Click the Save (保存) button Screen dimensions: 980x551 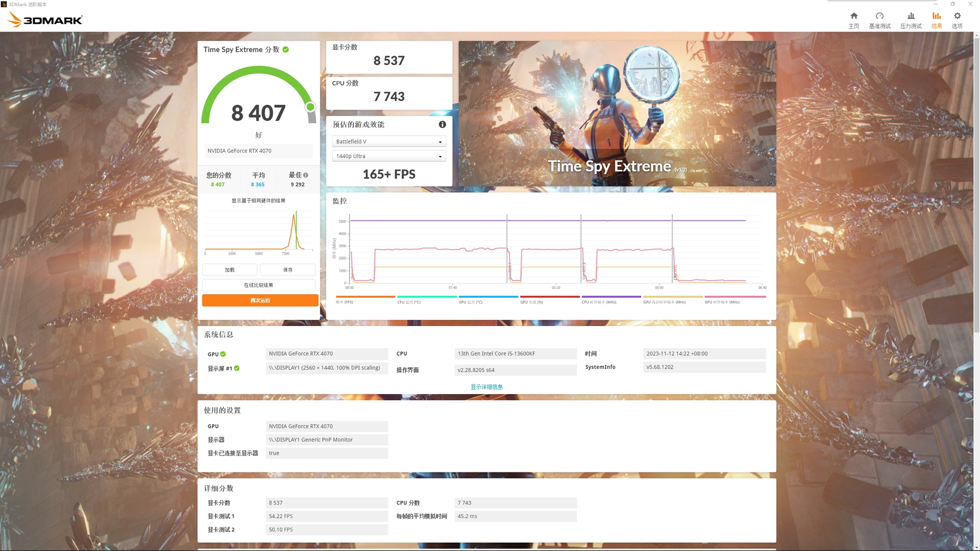(x=288, y=270)
